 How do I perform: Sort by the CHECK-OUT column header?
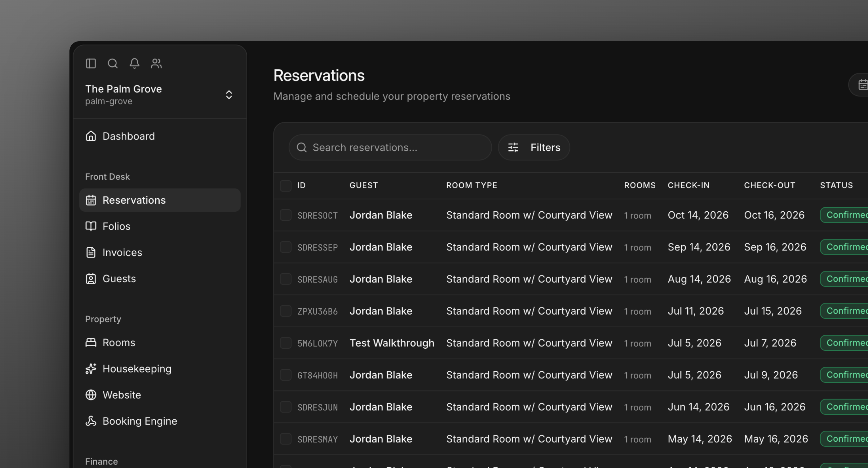[x=769, y=185]
